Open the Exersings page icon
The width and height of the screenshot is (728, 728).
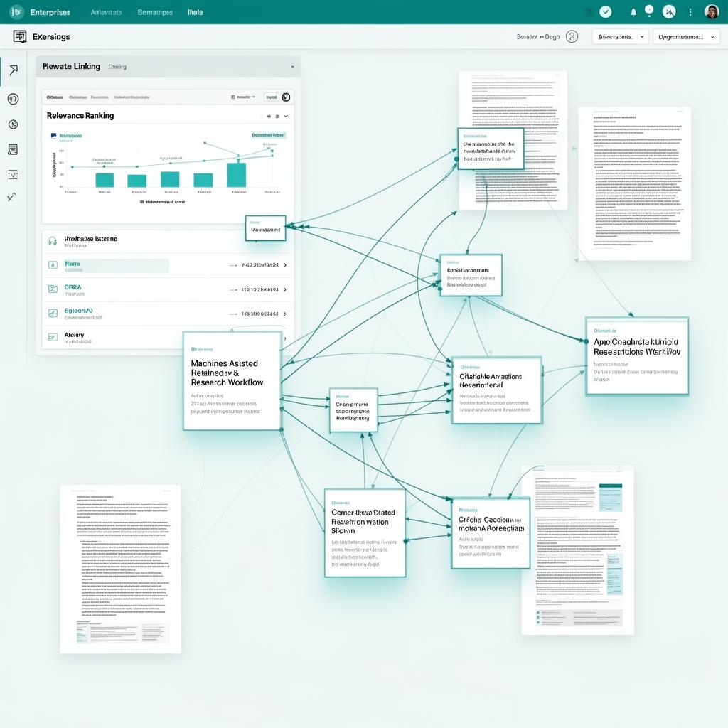click(x=19, y=36)
